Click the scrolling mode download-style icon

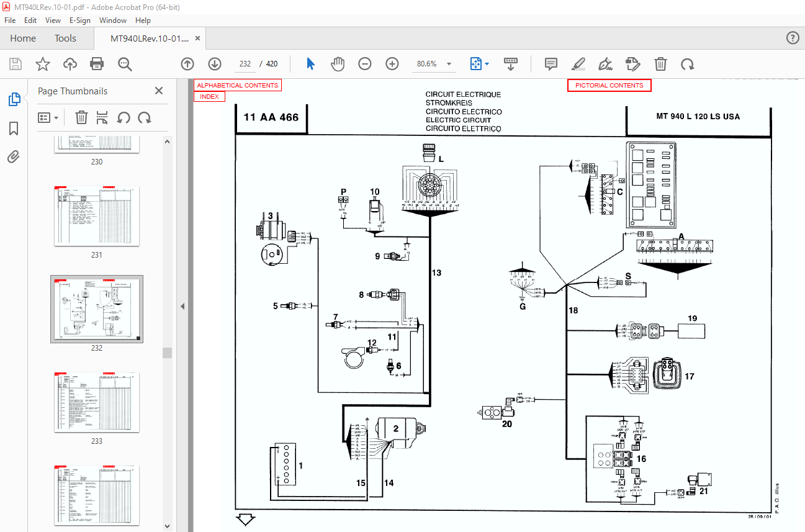point(510,64)
